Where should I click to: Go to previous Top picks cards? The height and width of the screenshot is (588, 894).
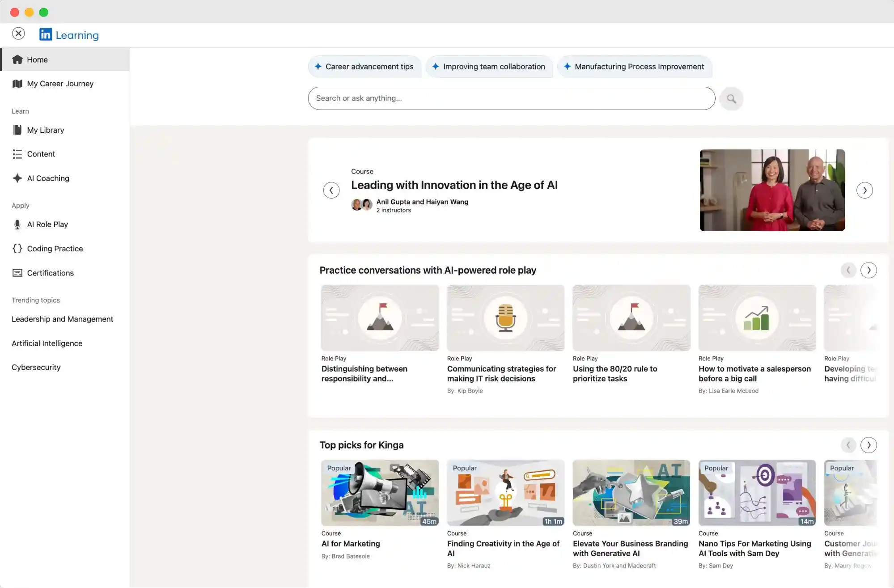tap(848, 445)
